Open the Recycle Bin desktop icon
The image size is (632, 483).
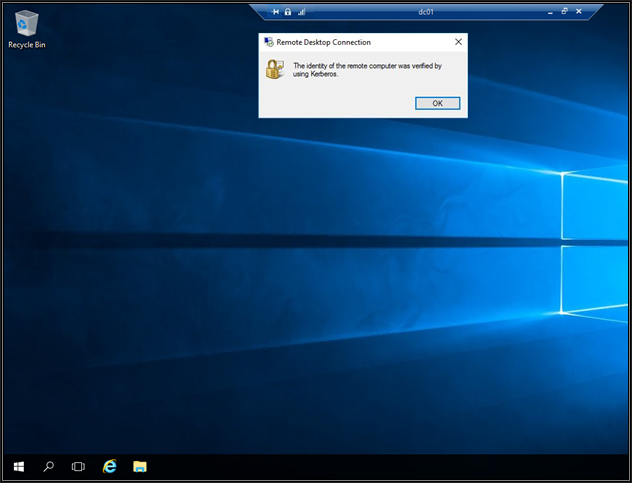[27, 29]
